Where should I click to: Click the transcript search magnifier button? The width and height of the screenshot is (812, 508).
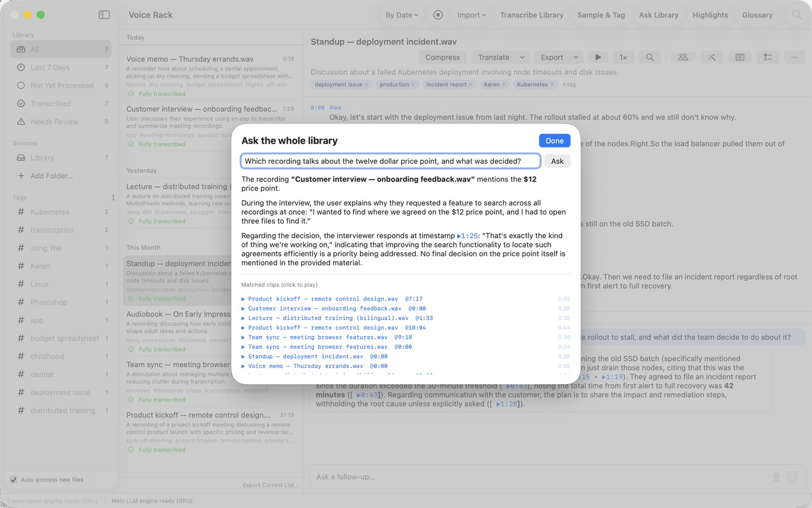[650, 57]
